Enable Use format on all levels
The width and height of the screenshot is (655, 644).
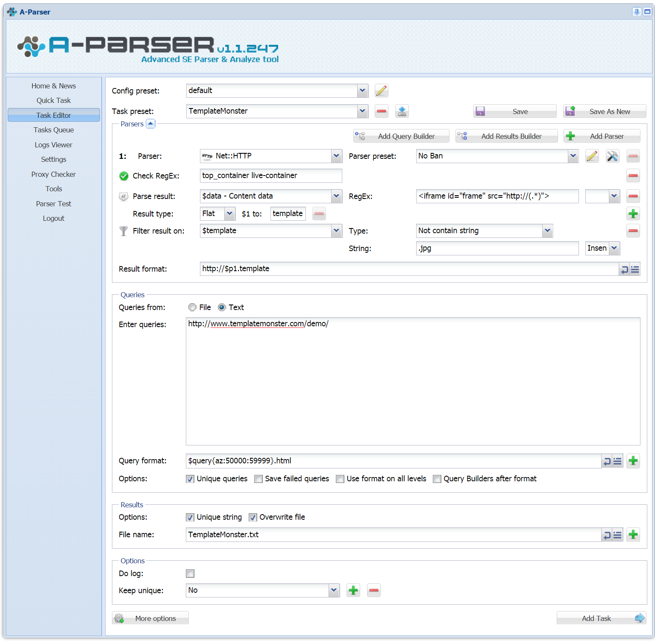pyautogui.click(x=340, y=479)
